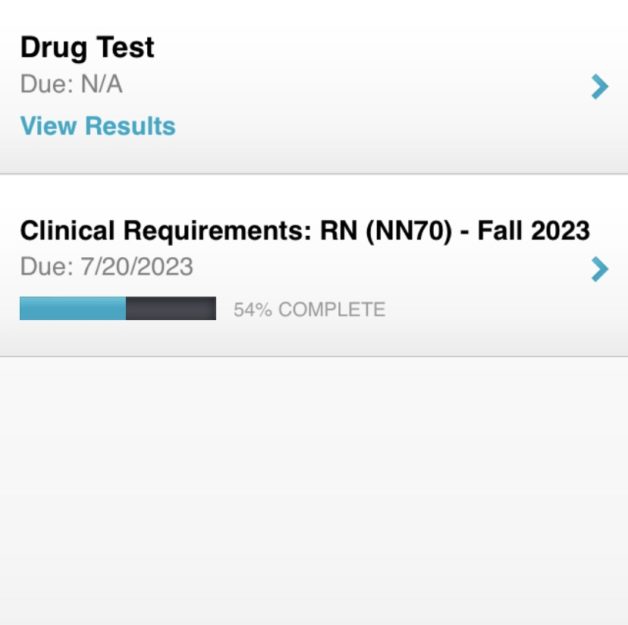Tap the blank strip above Drug Test
628x625 pixels.
314,12
